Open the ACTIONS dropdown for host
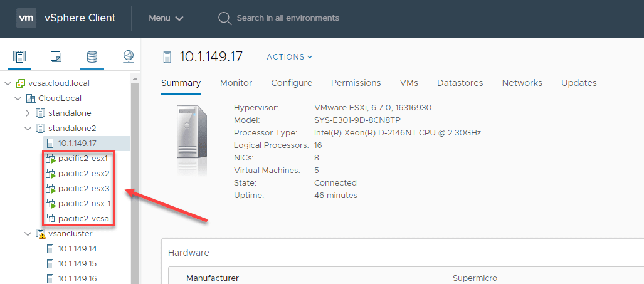 (289, 57)
